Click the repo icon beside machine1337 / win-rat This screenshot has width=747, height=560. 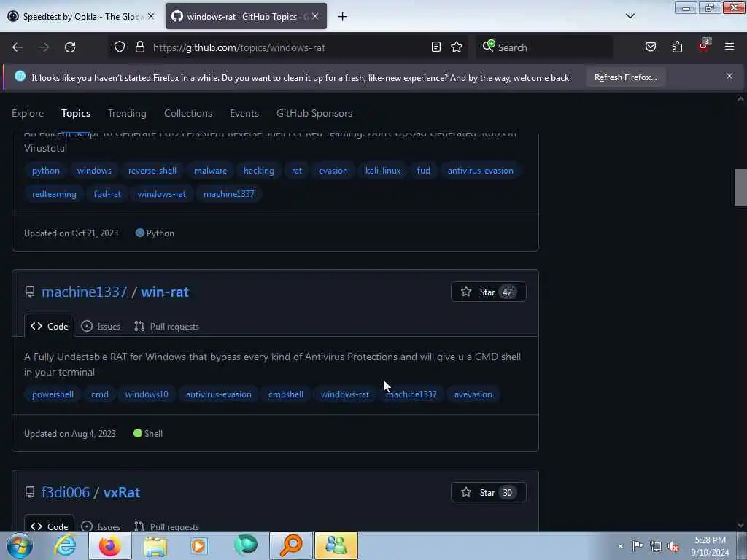[x=29, y=292]
